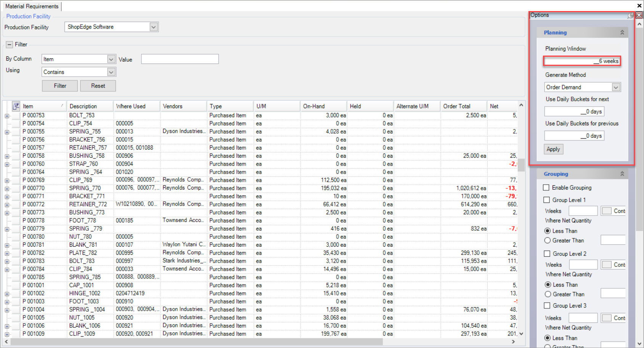Click Daily Buckets for previous days field
Image resolution: width=644 pixels, height=348 pixels.
pyautogui.click(x=574, y=136)
